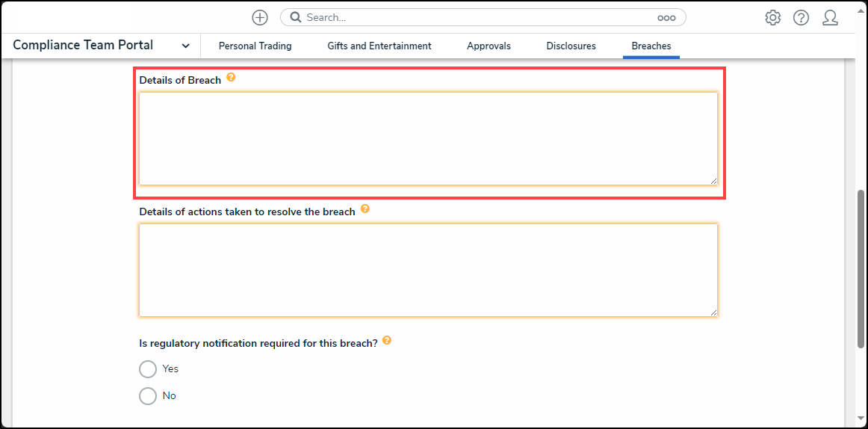This screenshot has width=868, height=429.
Task: Open the Disclosures tab
Action: pos(571,46)
